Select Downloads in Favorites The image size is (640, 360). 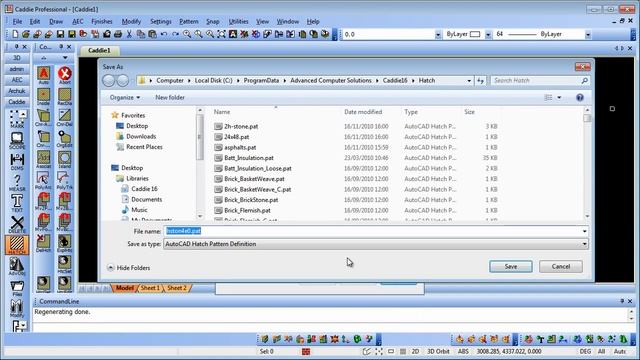141,136
